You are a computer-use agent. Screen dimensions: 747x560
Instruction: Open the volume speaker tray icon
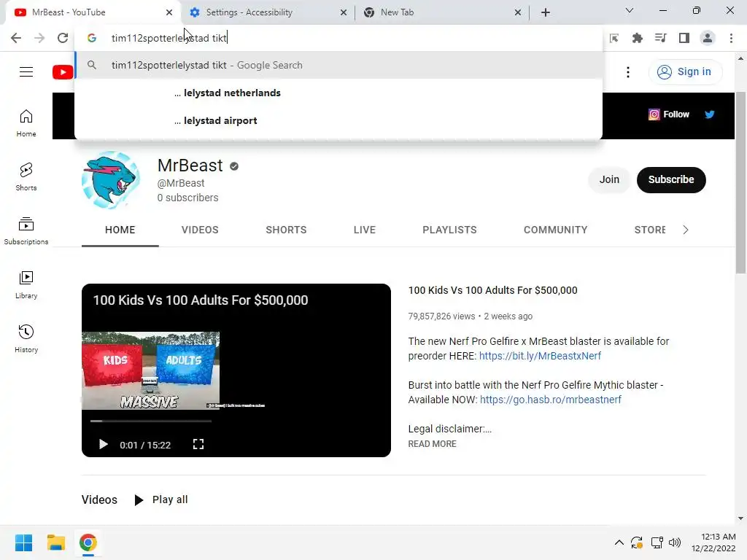(675, 542)
